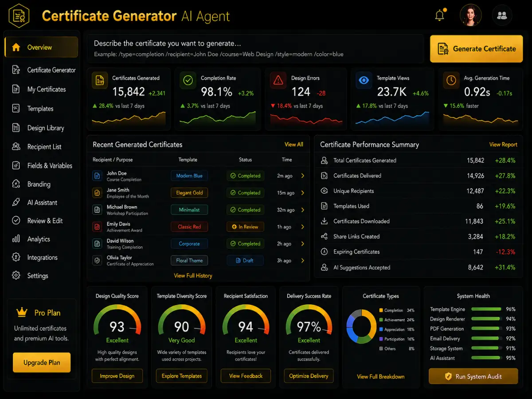Click the Explore Templates button

pyautogui.click(x=182, y=376)
